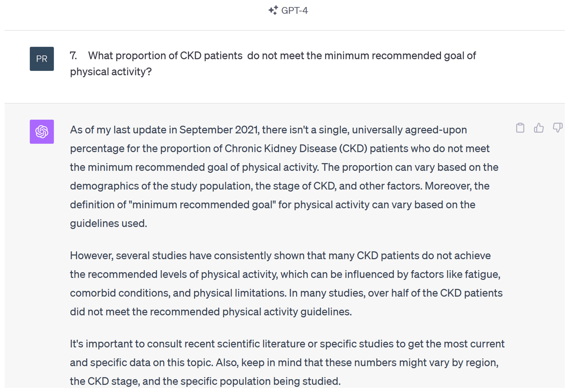Click "physical activity?" ending the user question
569x392 pixels.
(x=111, y=72)
